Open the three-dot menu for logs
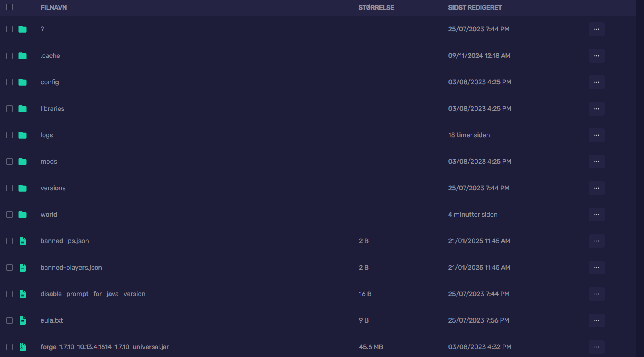The image size is (644, 357). click(x=596, y=135)
